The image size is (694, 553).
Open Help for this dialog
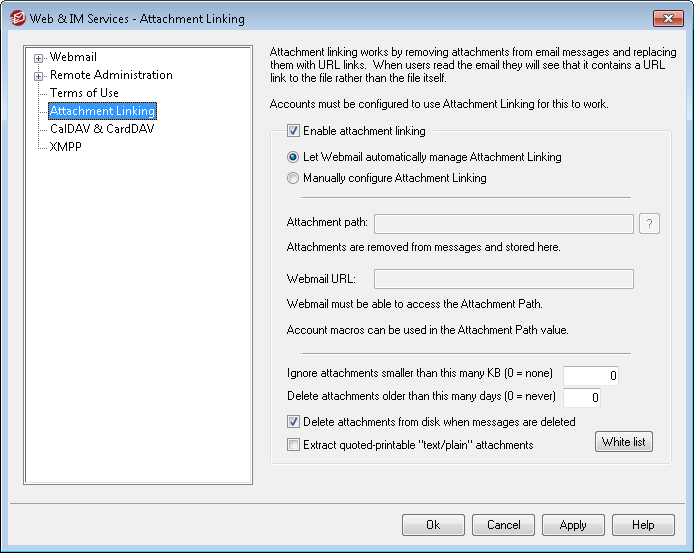(x=643, y=525)
